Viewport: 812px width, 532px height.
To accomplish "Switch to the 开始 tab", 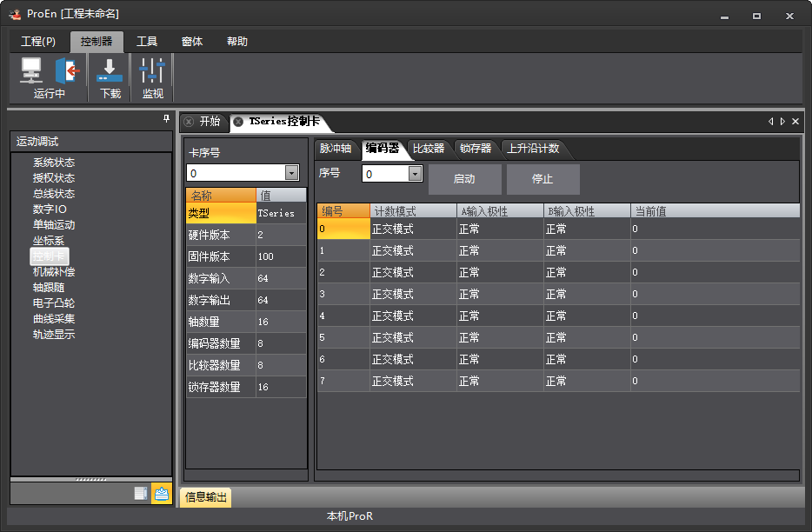I will 210,121.
